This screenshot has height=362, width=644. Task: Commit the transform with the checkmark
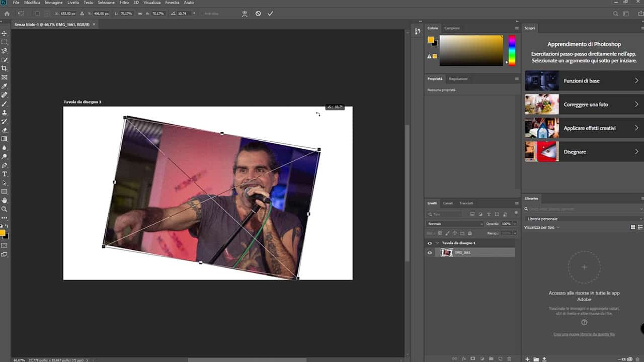[270, 14]
